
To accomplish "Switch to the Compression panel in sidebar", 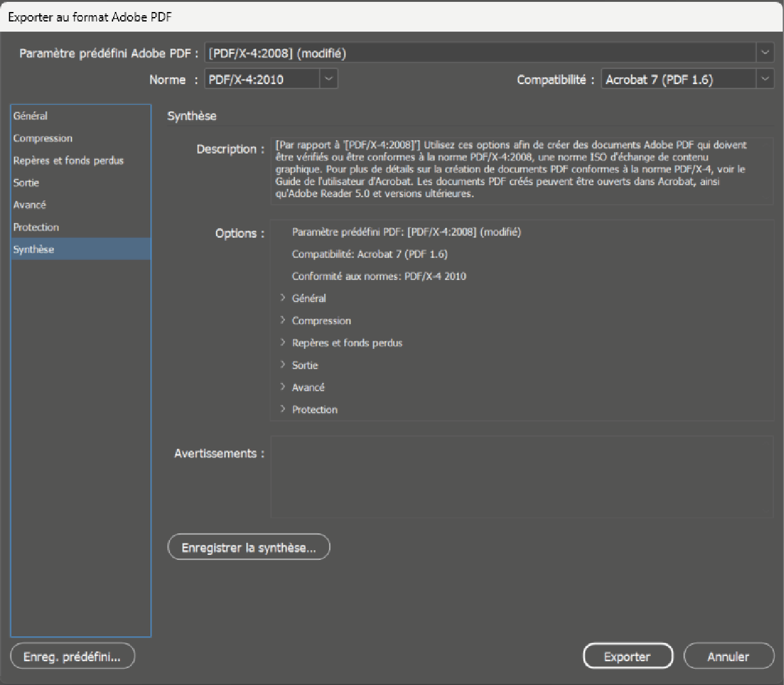I will pyautogui.click(x=43, y=138).
